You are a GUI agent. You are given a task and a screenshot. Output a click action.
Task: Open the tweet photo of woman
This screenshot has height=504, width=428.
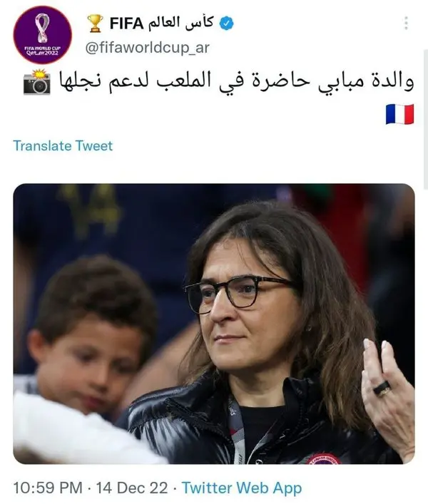(214, 324)
